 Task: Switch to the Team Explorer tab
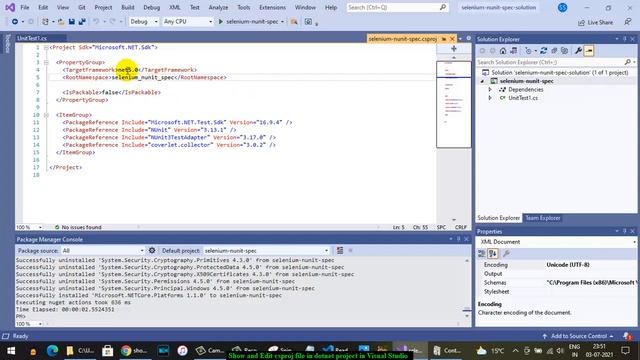pos(542,218)
